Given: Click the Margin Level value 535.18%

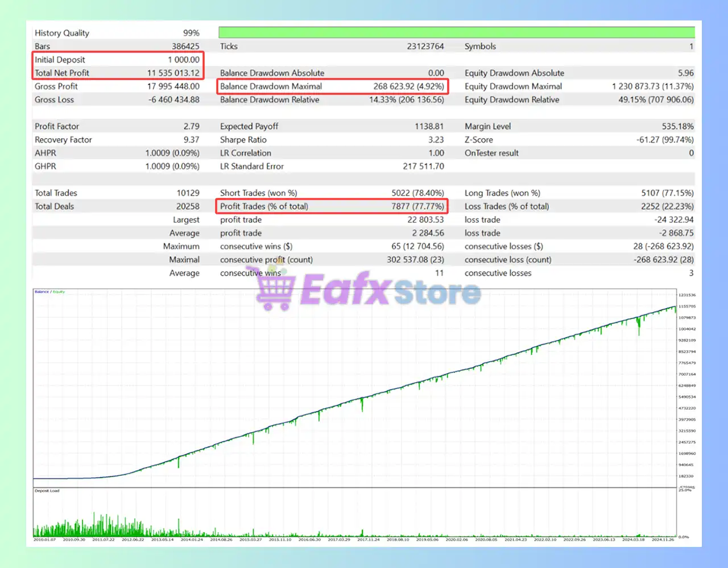Looking at the screenshot, I should pyautogui.click(x=677, y=126).
